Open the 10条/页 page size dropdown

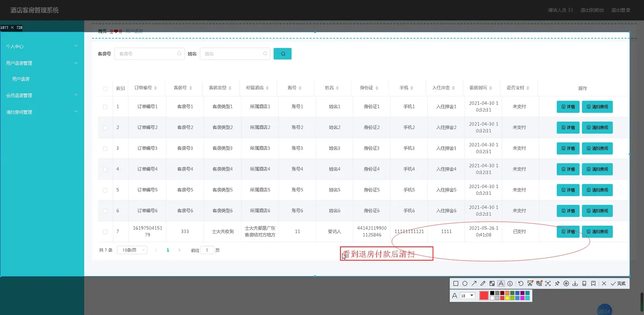pyautogui.click(x=132, y=250)
